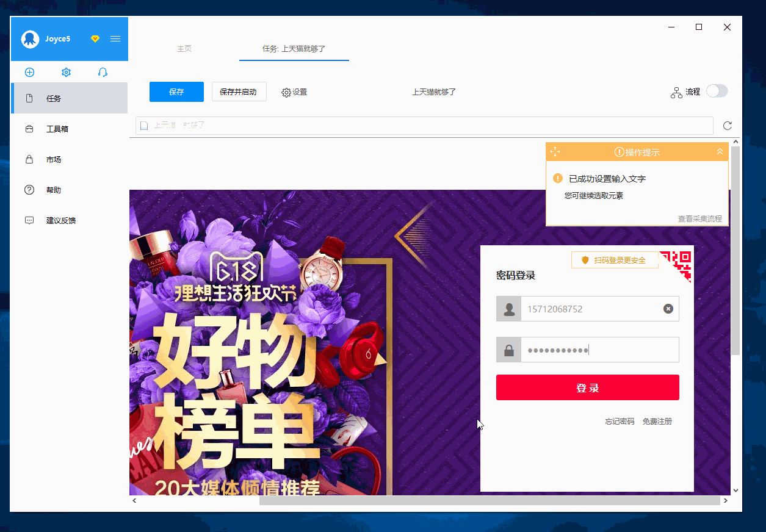Clear the username field with X icon
The width and height of the screenshot is (766, 532).
[x=668, y=309]
